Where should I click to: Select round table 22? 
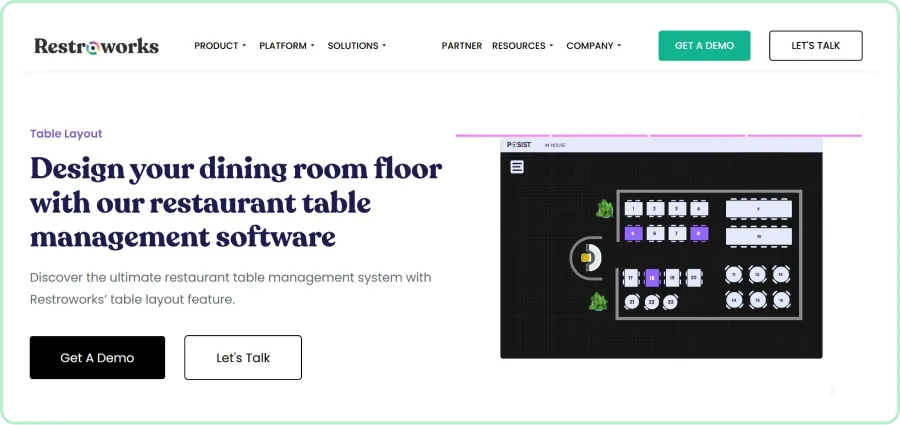pos(651,302)
